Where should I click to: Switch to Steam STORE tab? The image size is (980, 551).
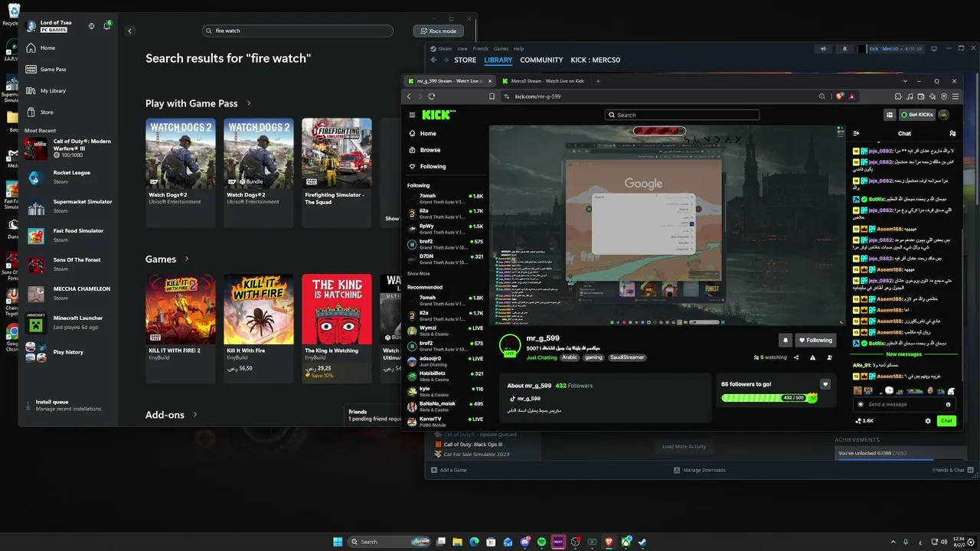coord(465,60)
